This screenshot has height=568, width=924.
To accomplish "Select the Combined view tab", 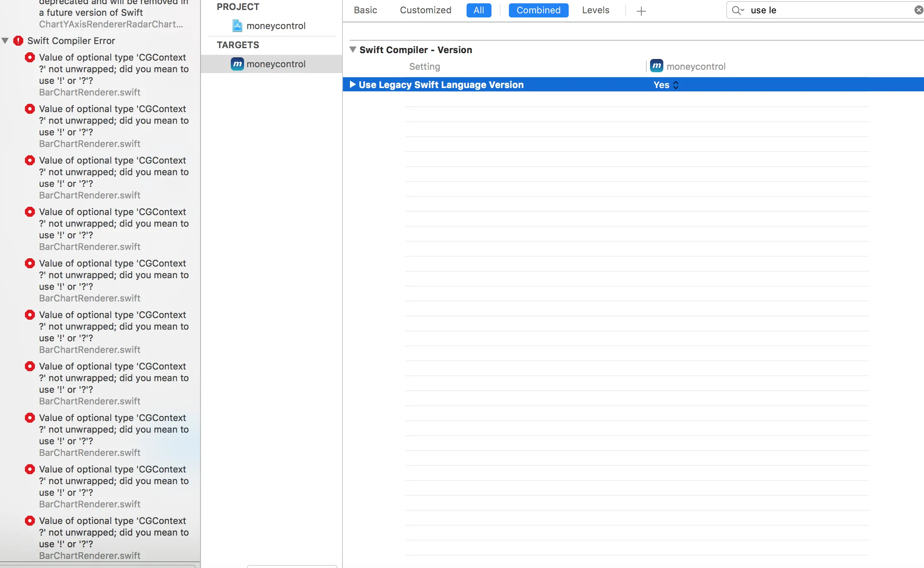I will [x=538, y=10].
